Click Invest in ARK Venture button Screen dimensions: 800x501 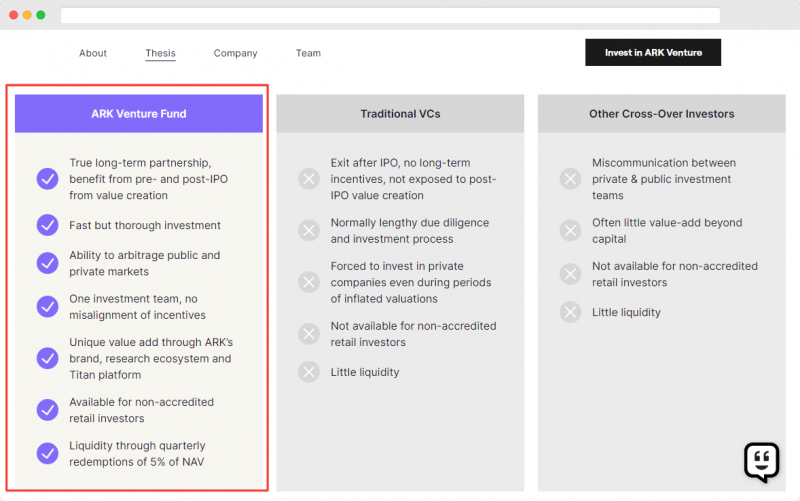coord(653,53)
